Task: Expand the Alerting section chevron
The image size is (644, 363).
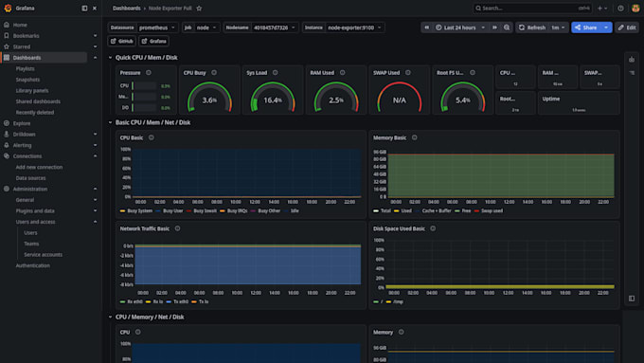Action: [x=95, y=145]
